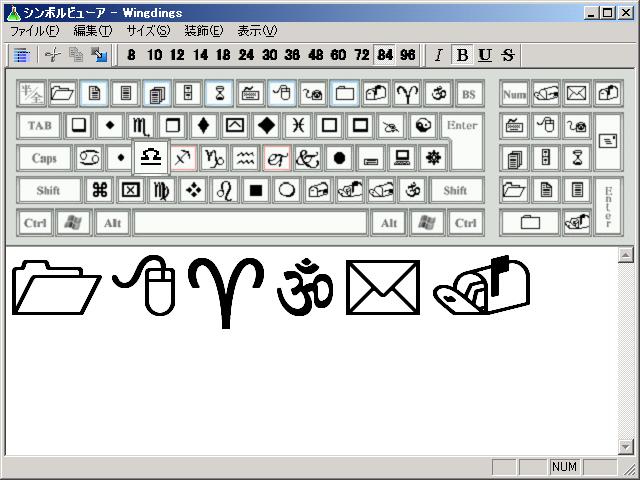Click the flower ornament symbol key

tap(433, 158)
